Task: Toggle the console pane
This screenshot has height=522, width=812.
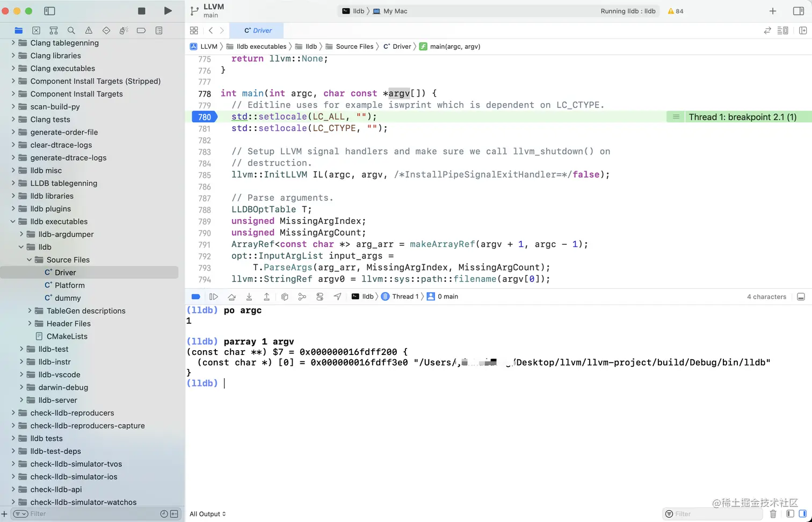Action: coord(802,514)
